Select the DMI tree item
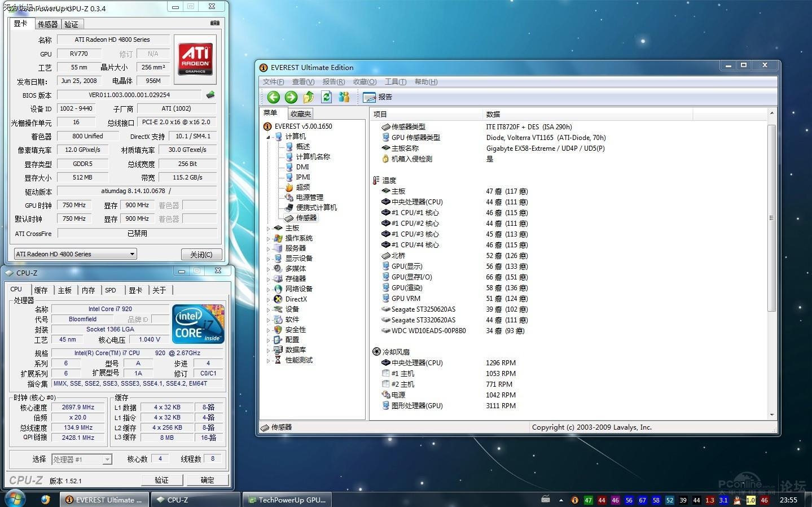 [297, 167]
